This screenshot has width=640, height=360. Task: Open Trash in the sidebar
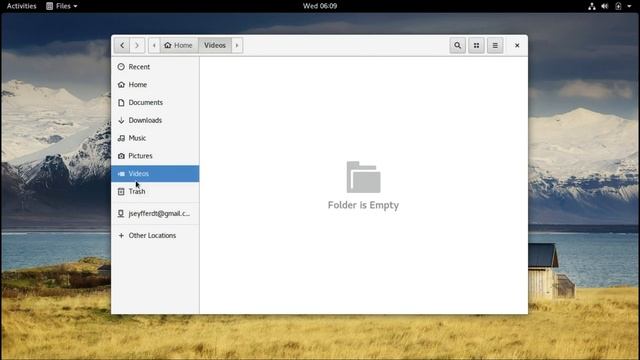(155, 191)
